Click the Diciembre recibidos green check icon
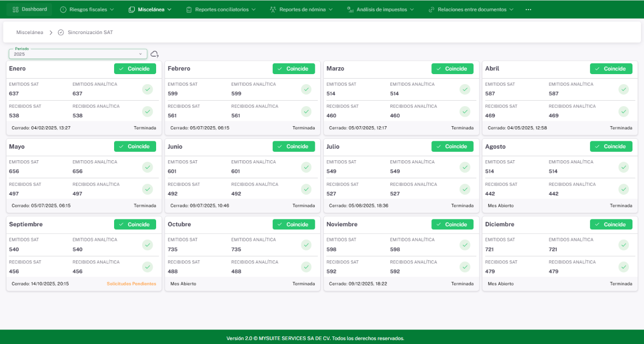 pyautogui.click(x=623, y=267)
